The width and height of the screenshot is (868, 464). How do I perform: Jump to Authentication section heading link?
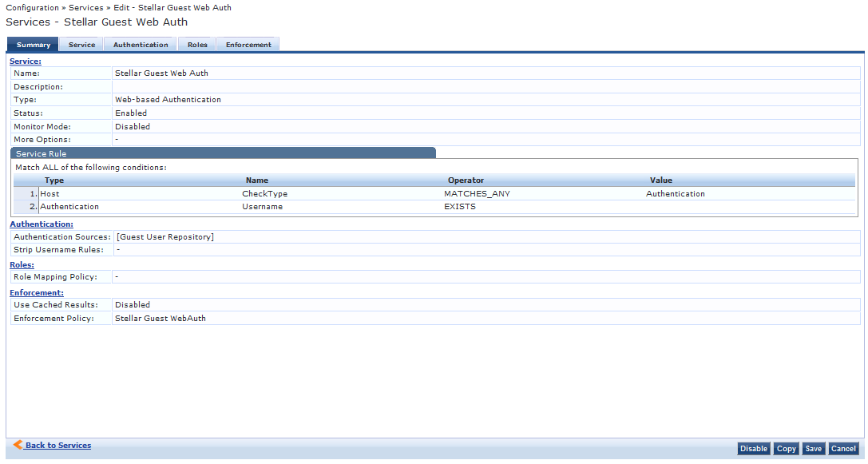42,224
